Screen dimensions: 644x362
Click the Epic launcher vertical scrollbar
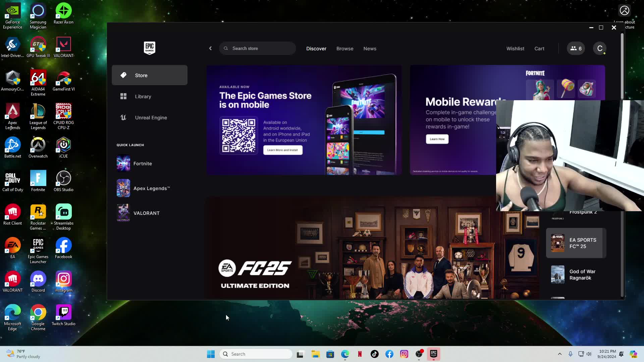622,66
